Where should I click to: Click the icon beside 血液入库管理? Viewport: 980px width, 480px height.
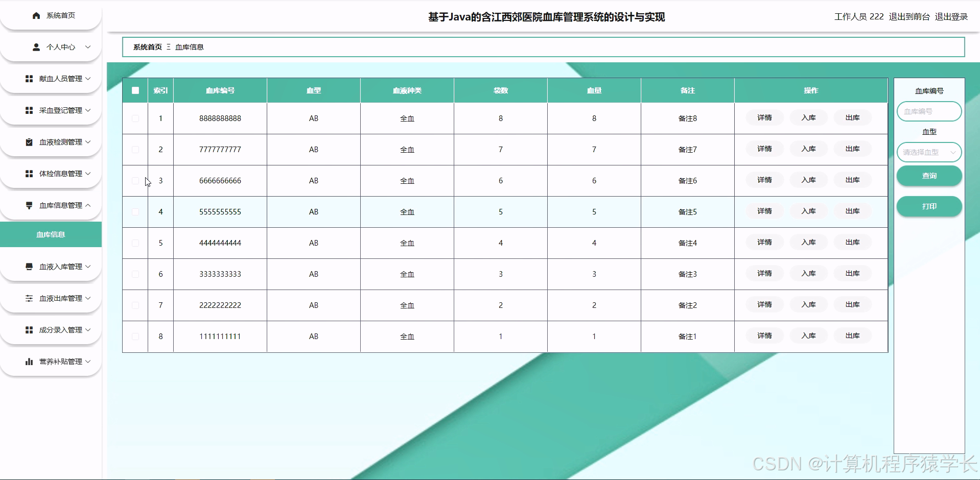(x=29, y=267)
